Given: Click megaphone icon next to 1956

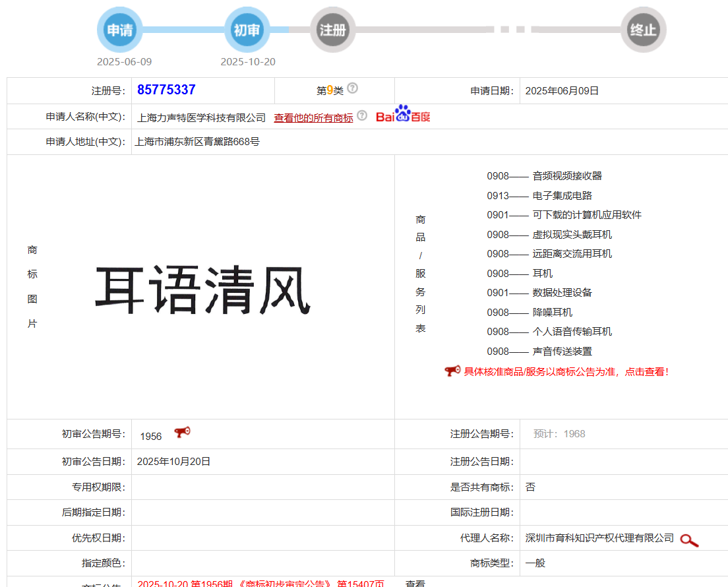Looking at the screenshot, I should pyautogui.click(x=182, y=433).
